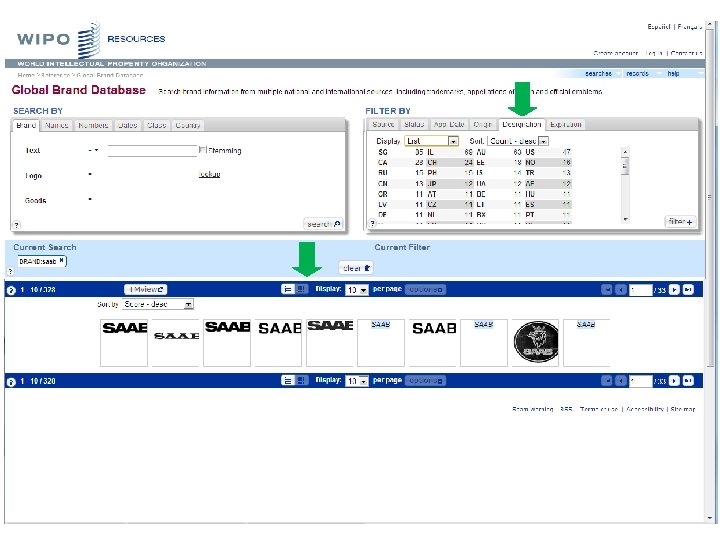Image resolution: width=720 pixels, height=540 pixels.
Task: Go to last page in top pager
Action: click(688, 290)
